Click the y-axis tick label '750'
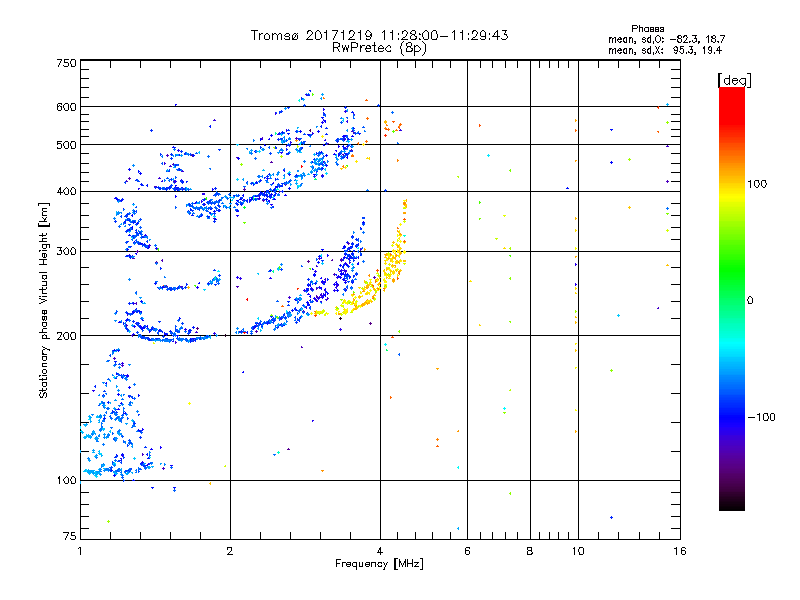The height and width of the screenshot is (600, 800). [67, 63]
